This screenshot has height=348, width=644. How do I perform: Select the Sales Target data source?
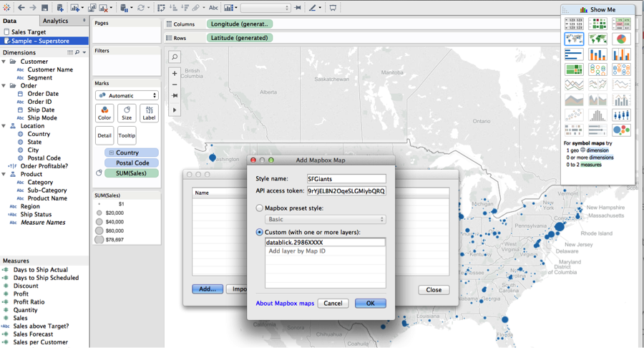27,32
